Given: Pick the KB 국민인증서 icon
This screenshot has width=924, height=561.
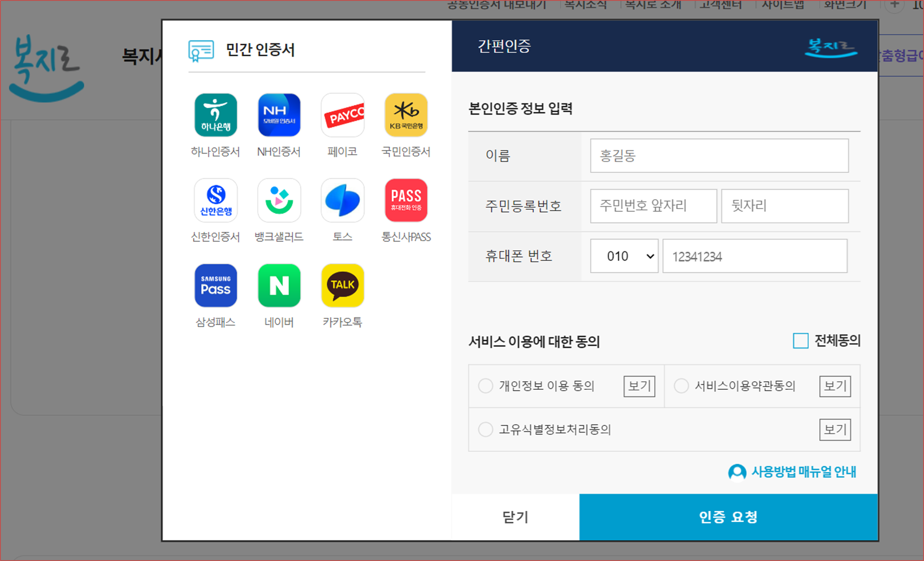Looking at the screenshot, I should (x=406, y=115).
